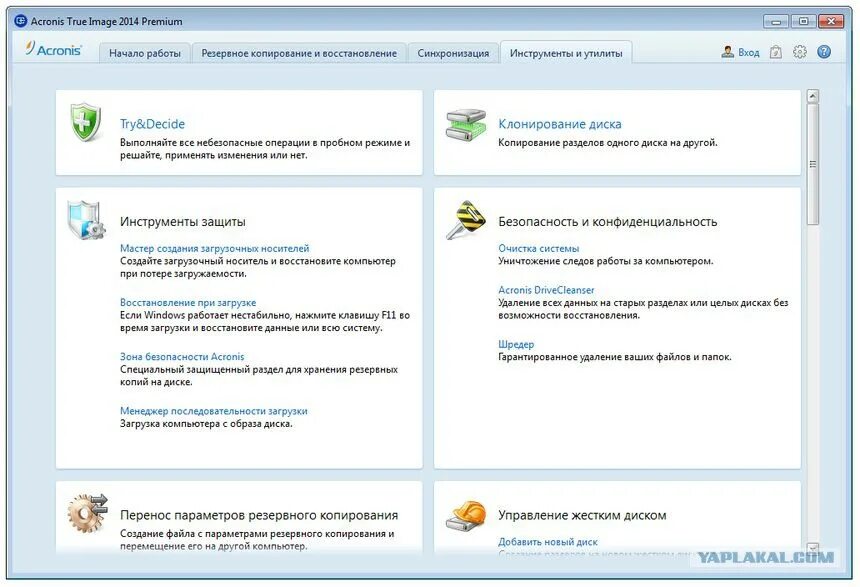
Task: Click the Инструменты защиты heading
Action: (183, 222)
